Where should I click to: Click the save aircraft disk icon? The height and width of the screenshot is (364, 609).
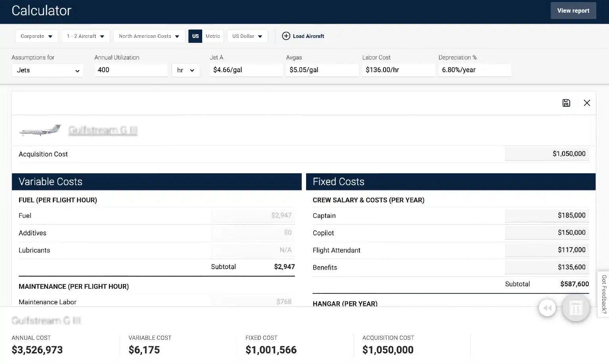[566, 103]
